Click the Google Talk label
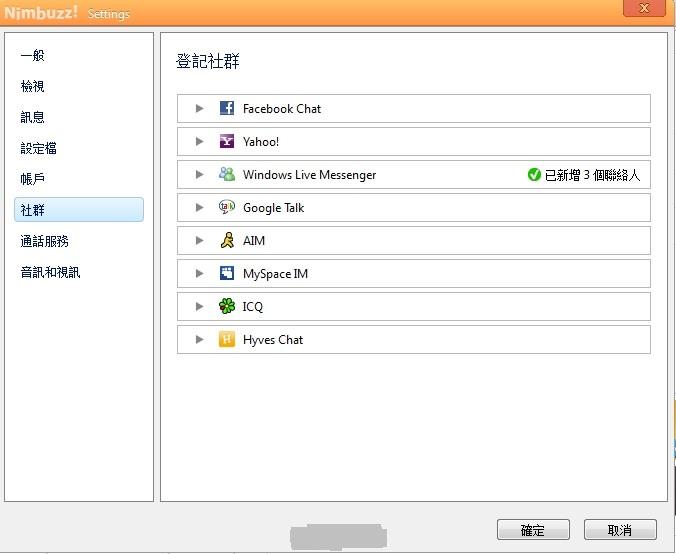 coord(274,208)
